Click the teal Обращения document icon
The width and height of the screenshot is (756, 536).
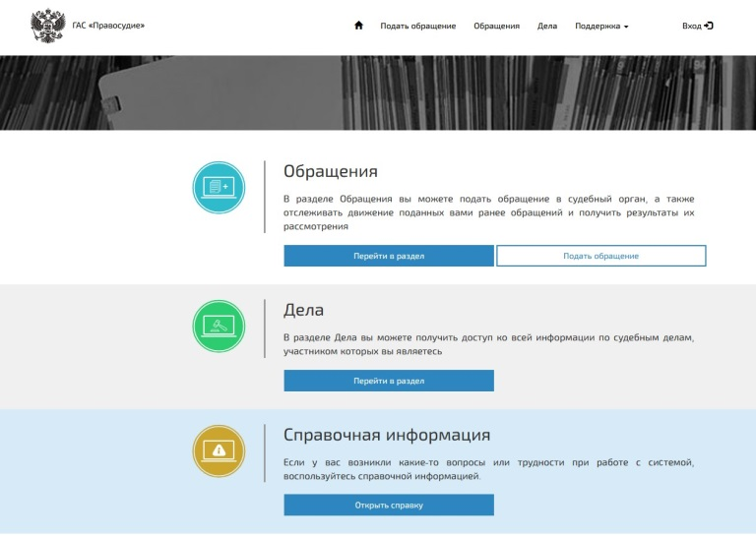219,187
